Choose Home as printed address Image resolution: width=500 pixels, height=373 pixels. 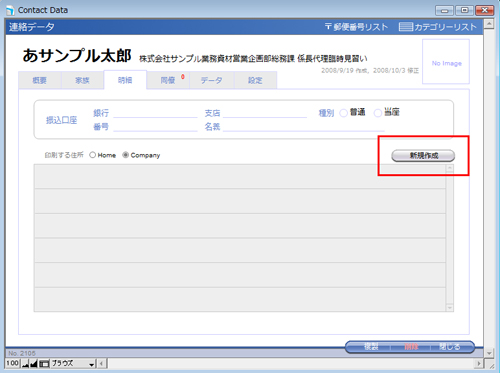(x=93, y=155)
